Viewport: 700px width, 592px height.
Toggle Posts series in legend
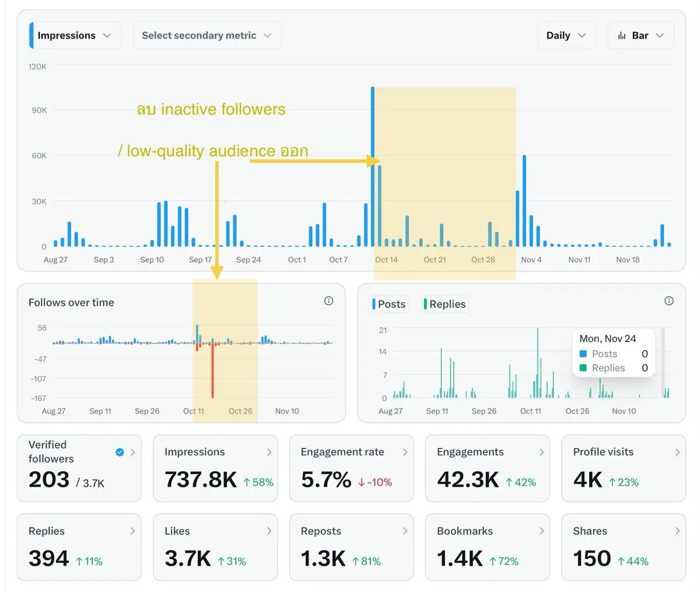388,304
